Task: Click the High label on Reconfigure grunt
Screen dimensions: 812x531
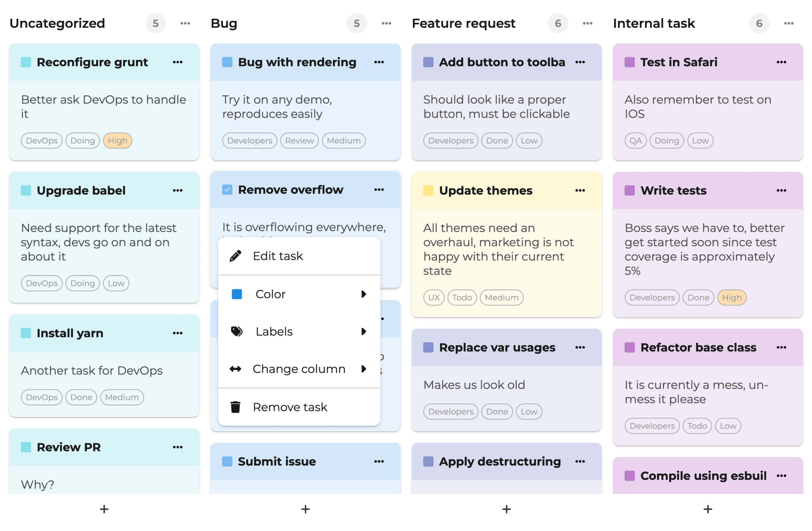Action: click(117, 141)
